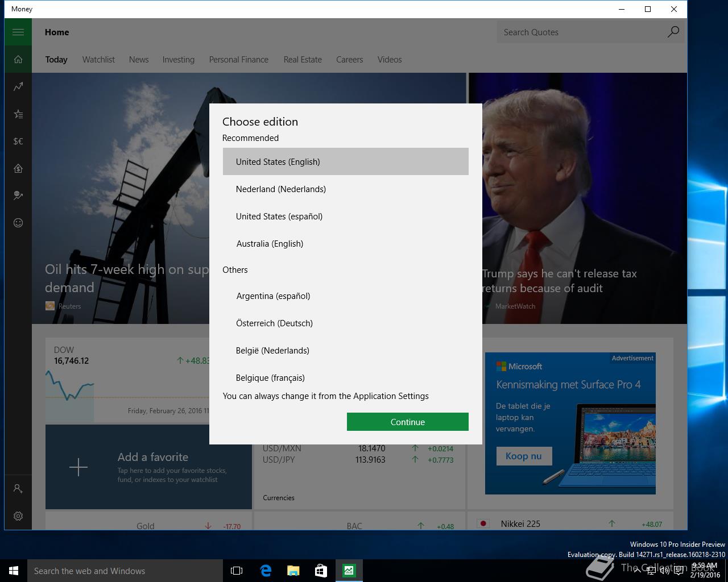
Task: Open the Surface Pro 4 advertisement
Action: pyautogui.click(x=570, y=423)
